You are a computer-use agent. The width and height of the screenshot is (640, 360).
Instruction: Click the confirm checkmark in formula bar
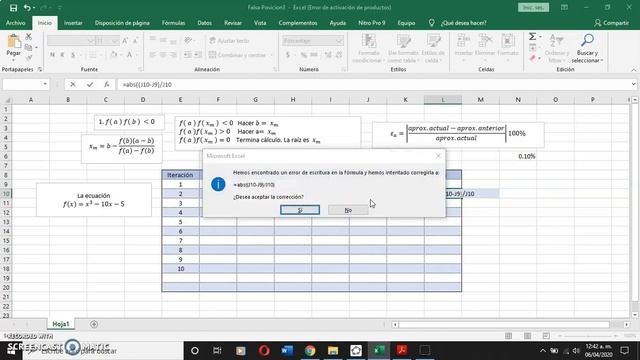point(90,84)
